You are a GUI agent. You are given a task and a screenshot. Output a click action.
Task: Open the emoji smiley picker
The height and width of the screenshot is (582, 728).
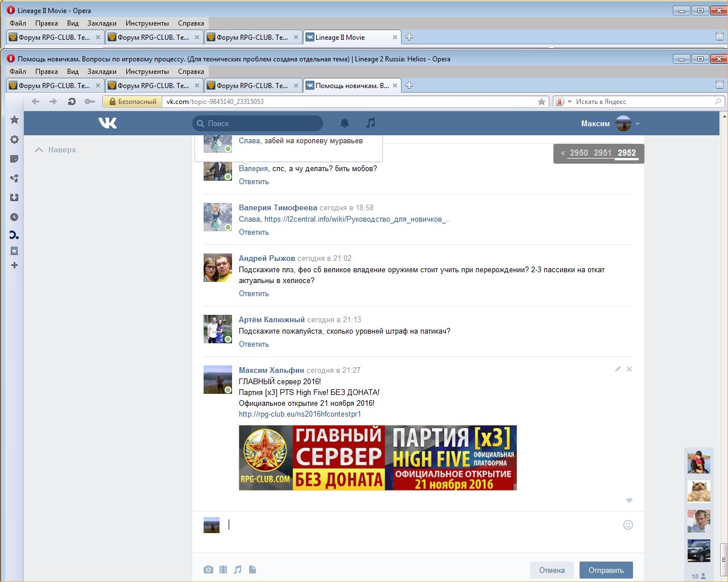(628, 525)
